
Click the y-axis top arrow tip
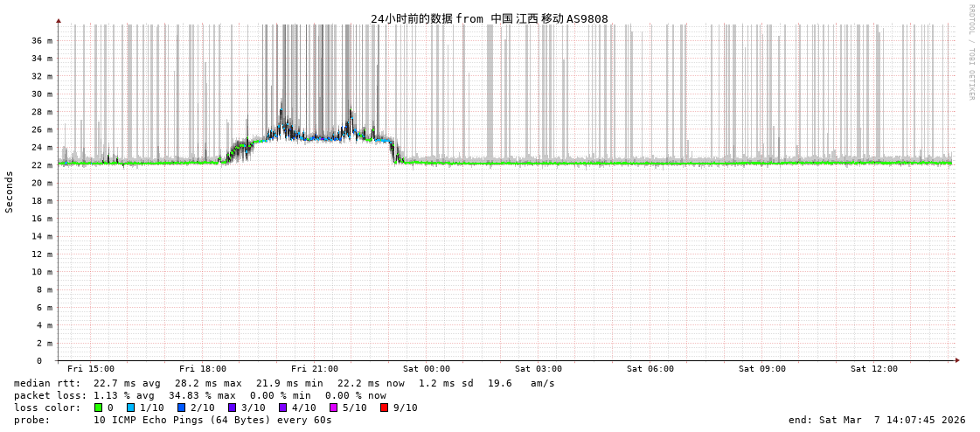coord(59,20)
